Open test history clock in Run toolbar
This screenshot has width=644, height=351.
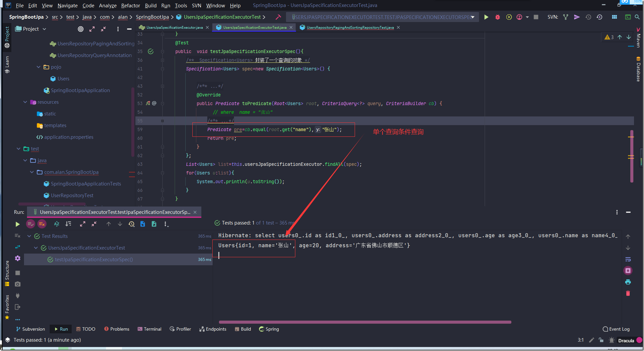(x=131, y=224)
